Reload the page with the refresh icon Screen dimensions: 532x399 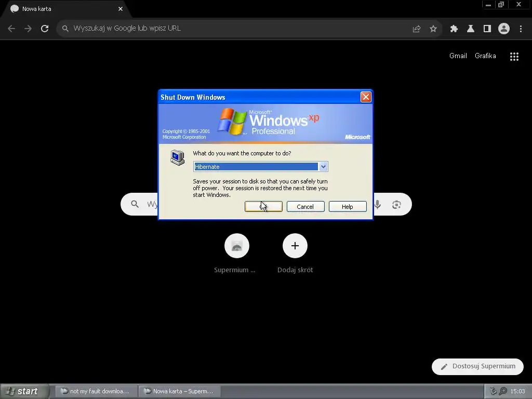pyautogui.click(x=45, y=29)
